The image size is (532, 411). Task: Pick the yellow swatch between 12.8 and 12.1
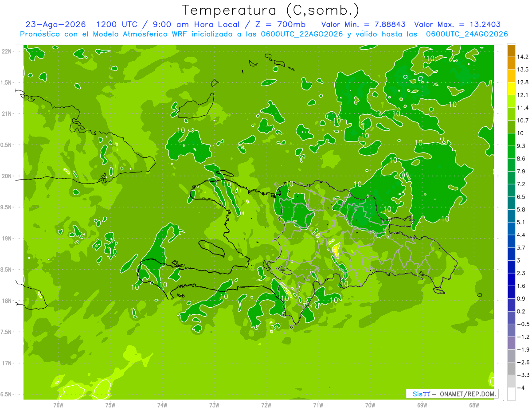[x=511, y=89]
